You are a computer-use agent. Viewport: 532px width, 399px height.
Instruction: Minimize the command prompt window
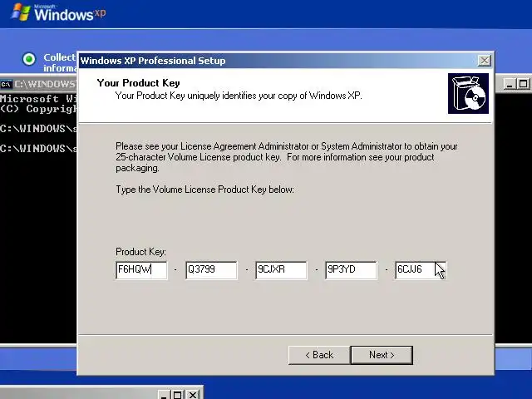pyautogui.click(x=510, y=84)
